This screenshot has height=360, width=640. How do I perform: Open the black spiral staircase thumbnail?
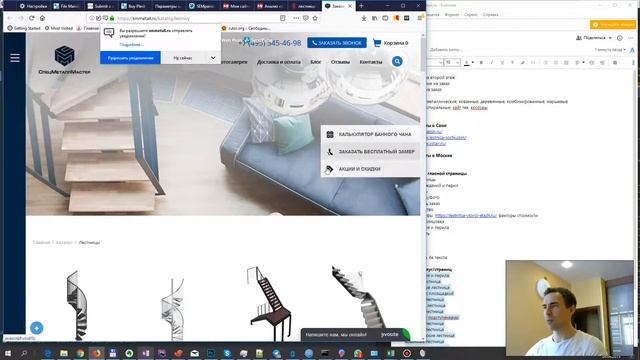(77, 304)
